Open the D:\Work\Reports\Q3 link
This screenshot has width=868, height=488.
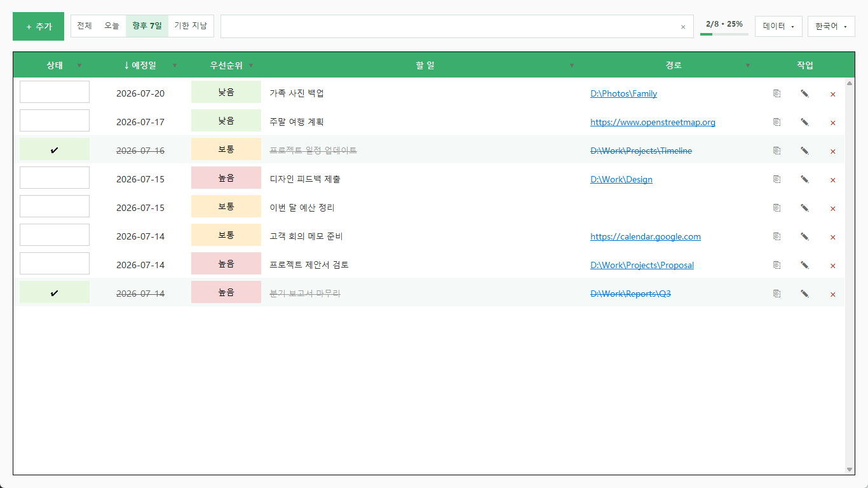coord(630,294)
